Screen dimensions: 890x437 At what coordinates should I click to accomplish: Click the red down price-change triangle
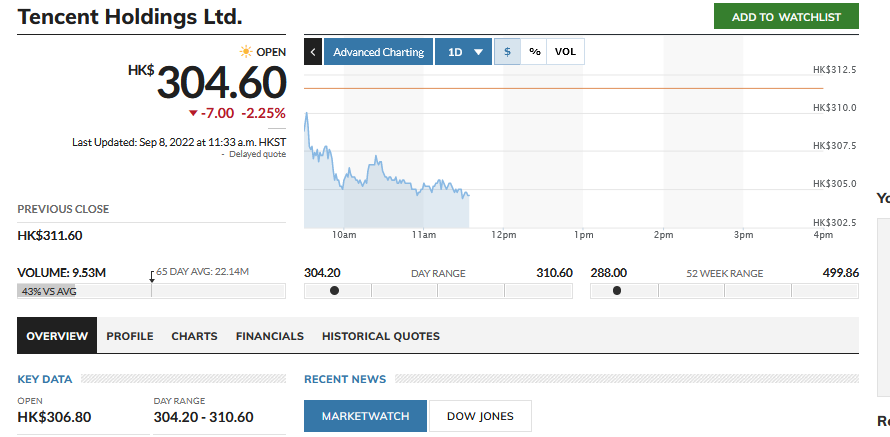pos(193,114)
